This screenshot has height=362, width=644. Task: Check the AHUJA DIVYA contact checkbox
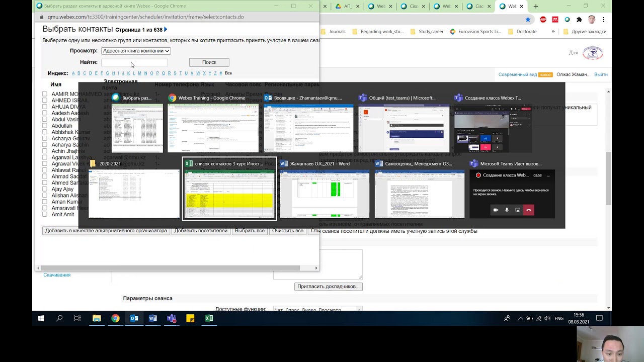[x=45, y=107]
